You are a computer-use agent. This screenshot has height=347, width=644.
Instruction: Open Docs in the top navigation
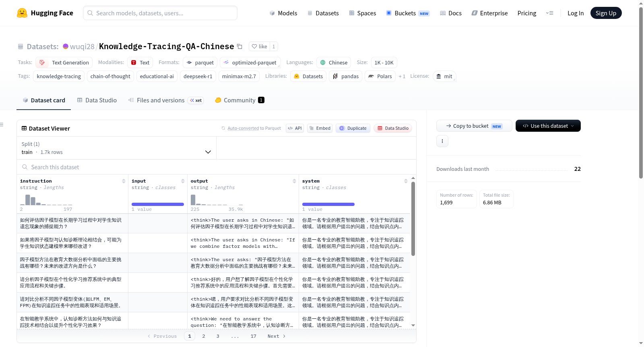[x=451, y=13]
